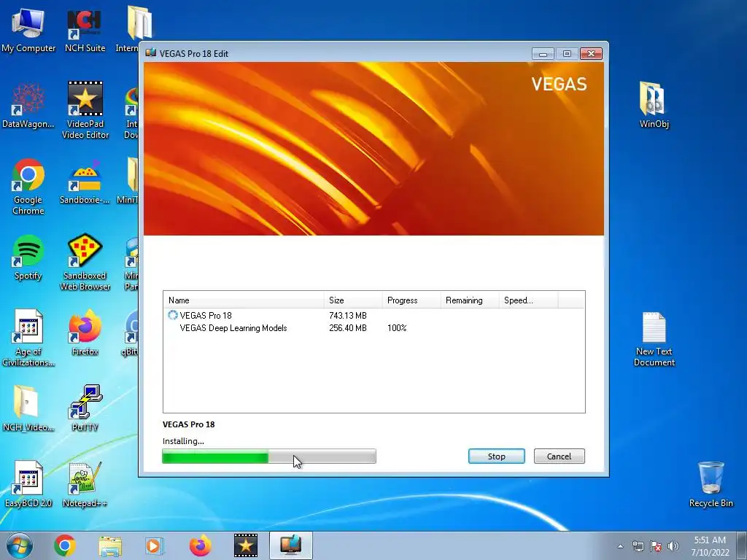Open WinObj folder on desktop
Image resolution: width=747 pixels, height=560 pixels.
click(x=654, y=105)
